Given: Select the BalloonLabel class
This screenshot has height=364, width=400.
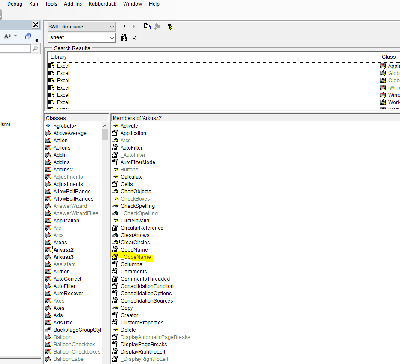Looking at the screenshot, I should pos(69,359).
